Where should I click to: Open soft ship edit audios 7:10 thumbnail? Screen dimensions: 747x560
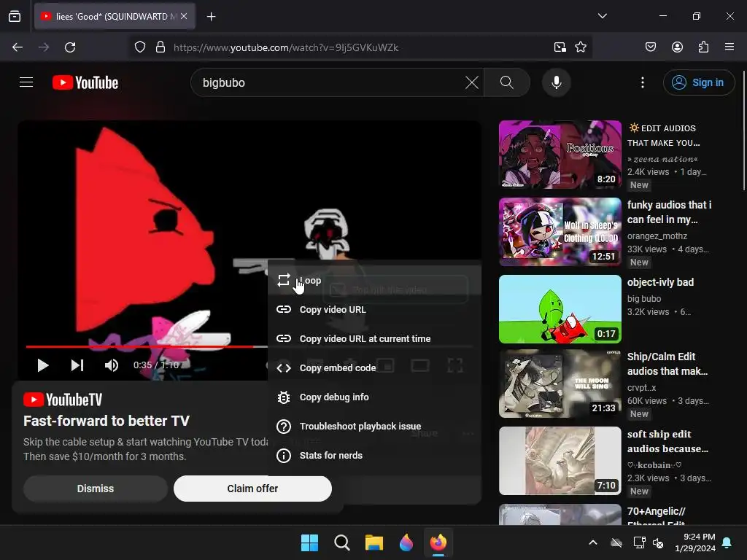(560, 461)
